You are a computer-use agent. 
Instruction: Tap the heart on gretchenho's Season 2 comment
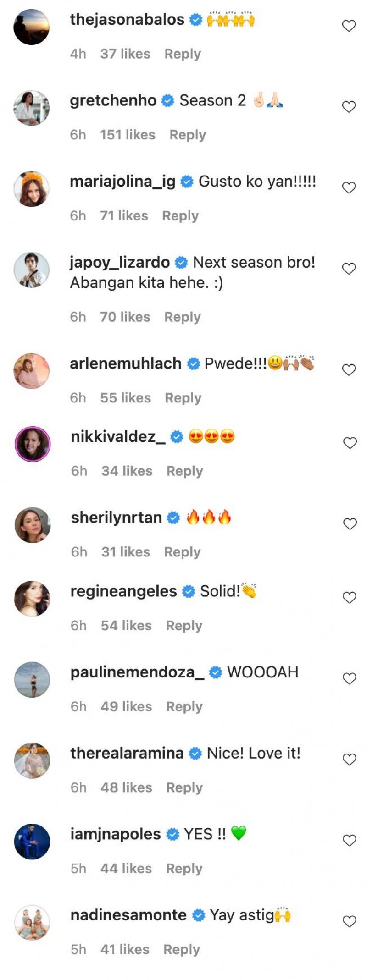point(349,107)
